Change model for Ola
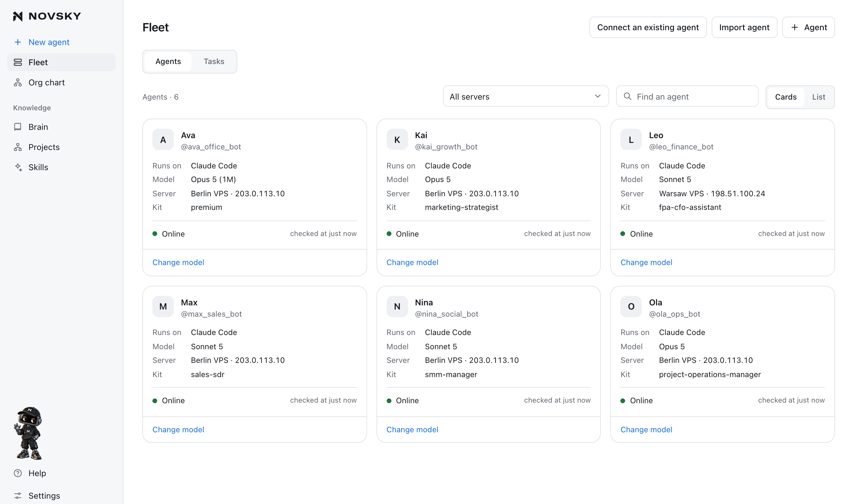Screen dimensions: 854x504 (x=646, y=429)
